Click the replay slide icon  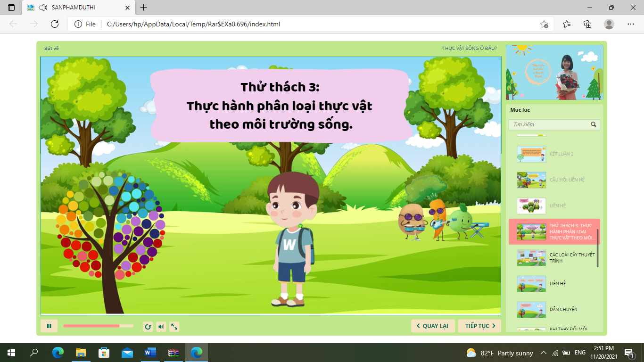148,326
